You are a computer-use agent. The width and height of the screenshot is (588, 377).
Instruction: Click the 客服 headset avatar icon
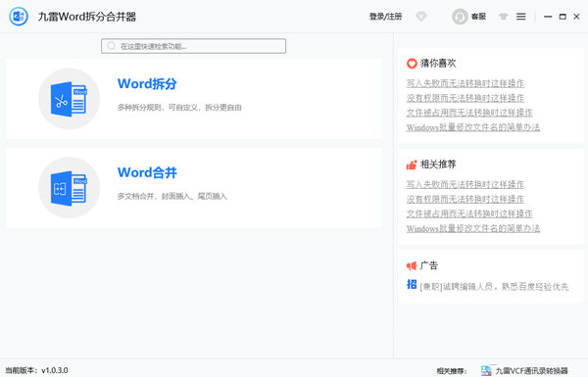click(460, 17)
